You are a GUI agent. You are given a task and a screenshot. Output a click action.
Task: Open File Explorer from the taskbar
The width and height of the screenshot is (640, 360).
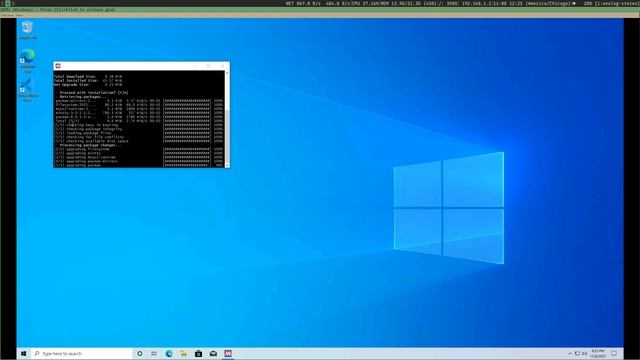(184, 353)
